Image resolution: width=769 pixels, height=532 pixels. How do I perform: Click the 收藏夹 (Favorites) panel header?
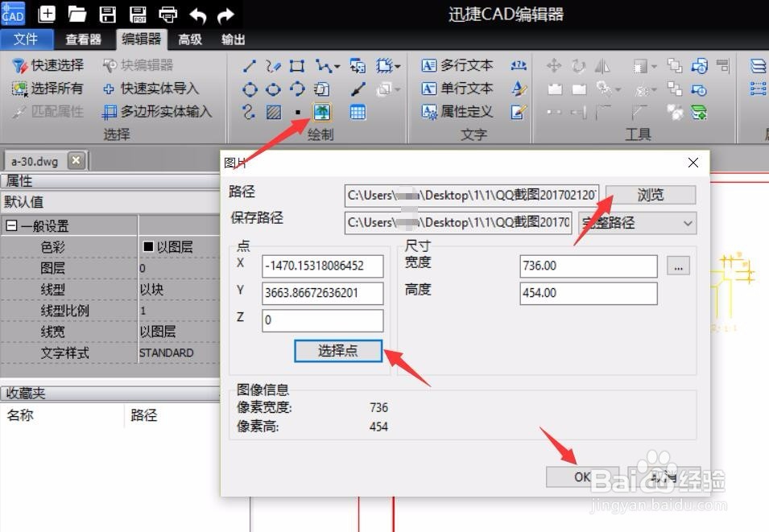pyautogui.click(x=110, y=393)
